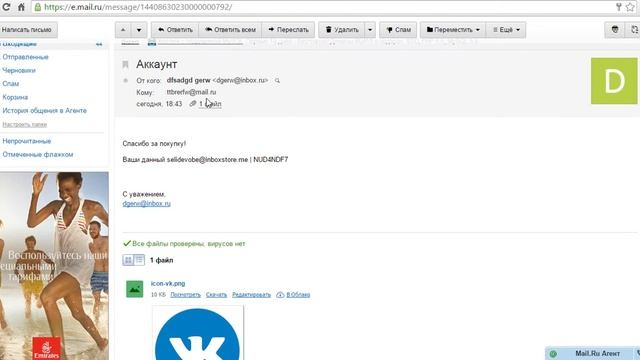640x360 pixels.
Task: Open the icon-vk.png file name link
Action: point(168,283)
